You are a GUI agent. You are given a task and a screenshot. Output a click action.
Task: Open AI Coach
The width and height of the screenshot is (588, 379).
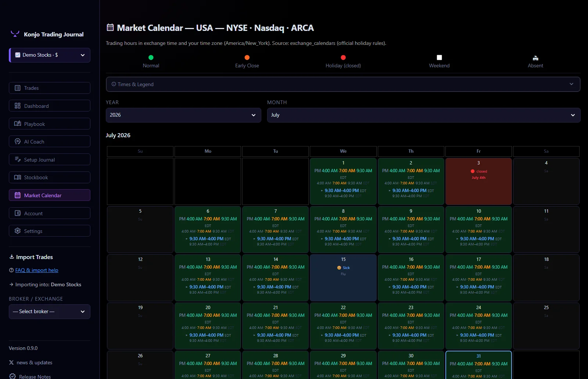pyautogui.click(x=50, y=141)
